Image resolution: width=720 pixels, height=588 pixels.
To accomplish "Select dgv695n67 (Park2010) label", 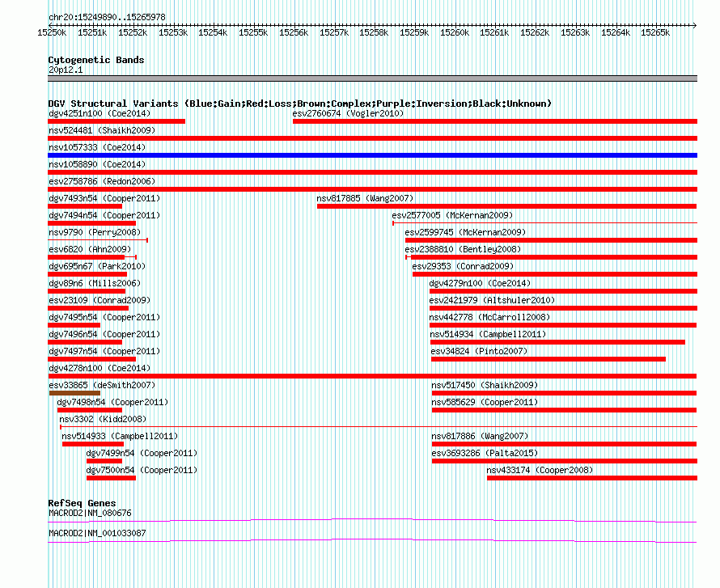I will coord(97,266).
